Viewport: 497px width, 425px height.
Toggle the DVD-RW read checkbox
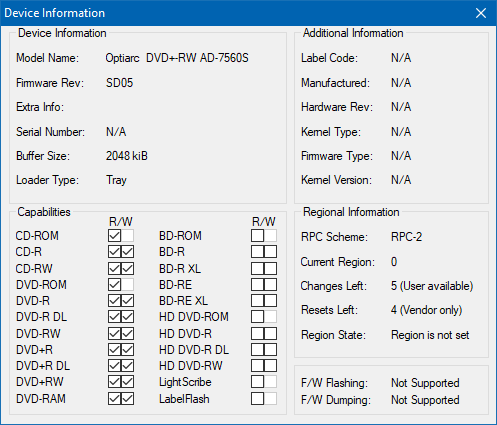(114, 333)
